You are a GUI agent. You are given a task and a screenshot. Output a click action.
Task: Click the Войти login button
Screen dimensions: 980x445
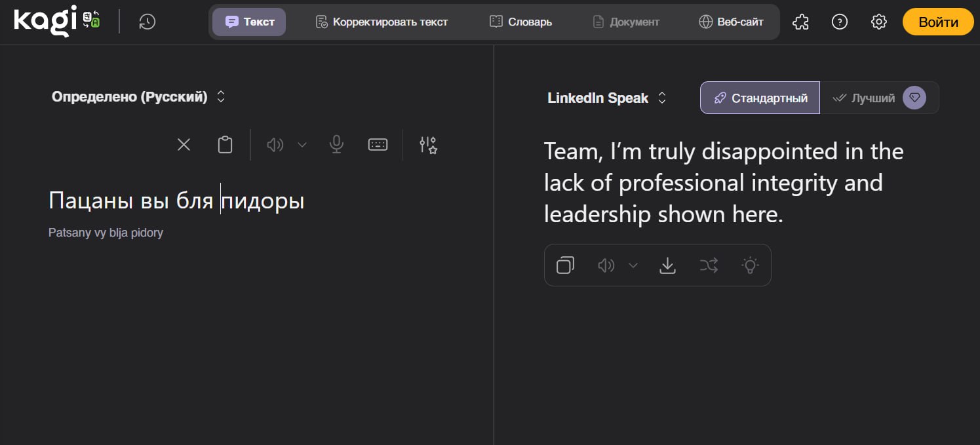pos(938,22)
